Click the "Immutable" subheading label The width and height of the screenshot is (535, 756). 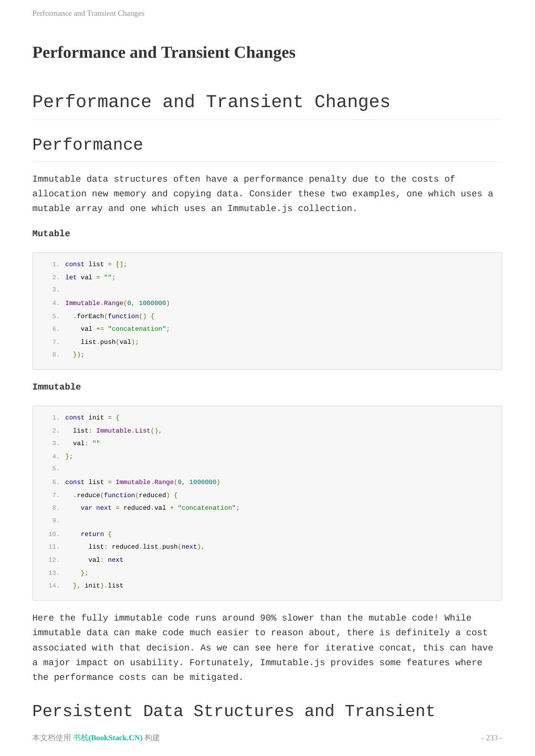(57, 387)
